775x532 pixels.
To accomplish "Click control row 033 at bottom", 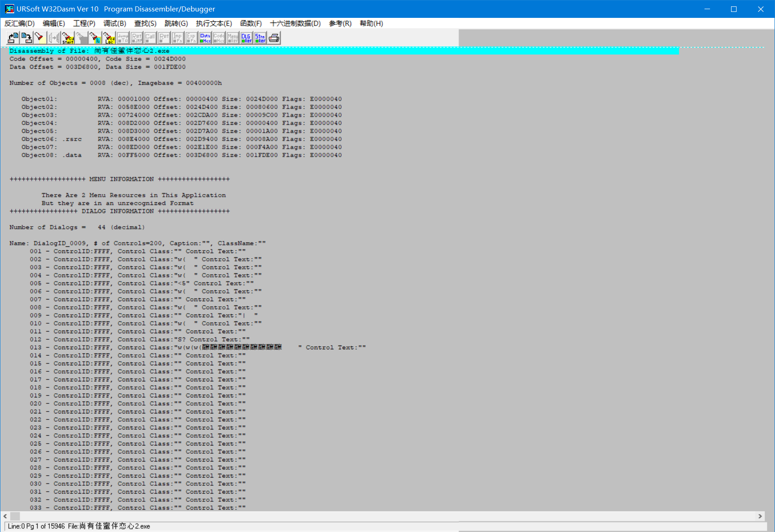I will (138, 508).
